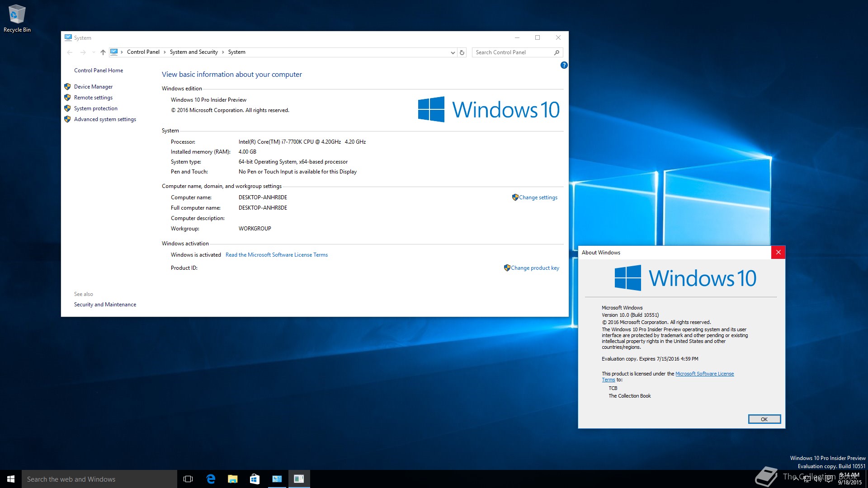Click Change product key link
Image resolution: width=868 pixels, height=488 pixels.
click(x=535, y=268)
